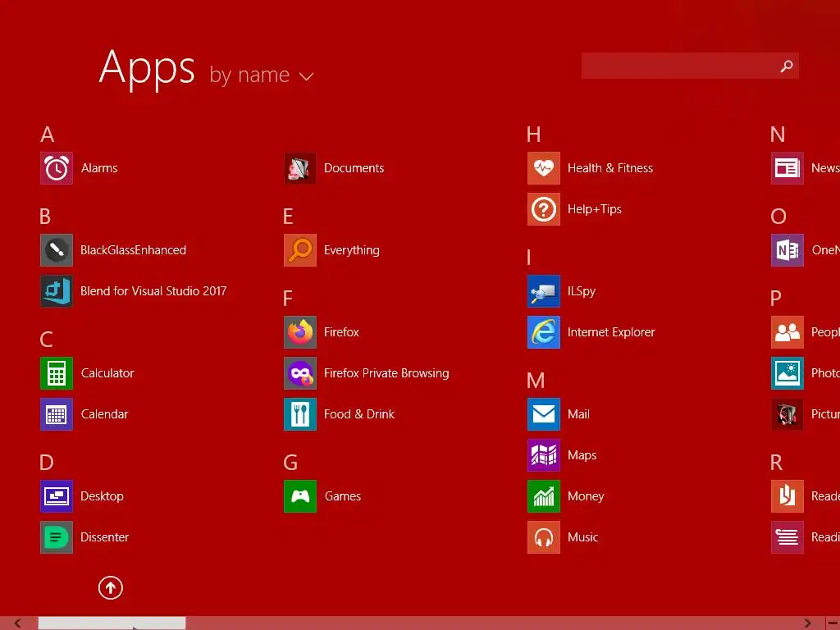
Task: Open the Calculator icon
Action: (x=57, y=373)
